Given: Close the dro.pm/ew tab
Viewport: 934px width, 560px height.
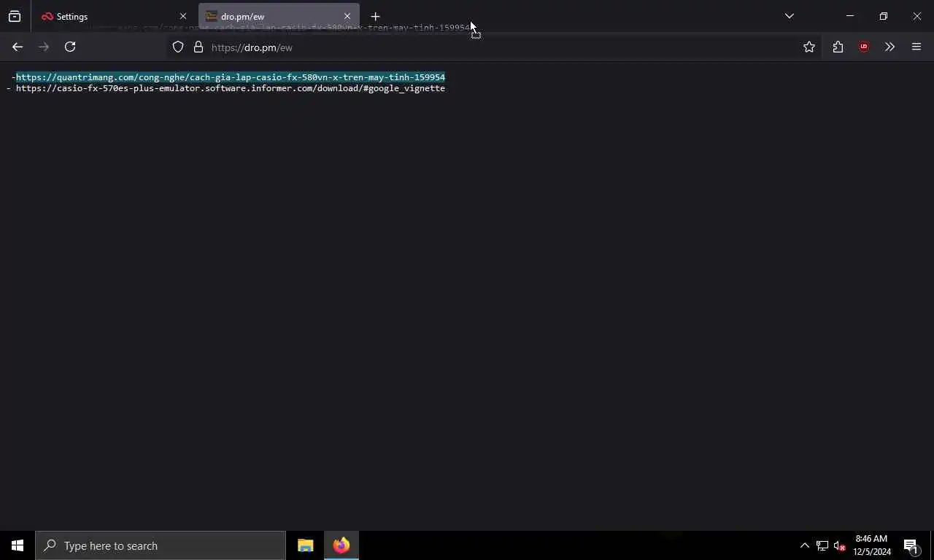Looking at the screenshot, I should tap(347, 16).
